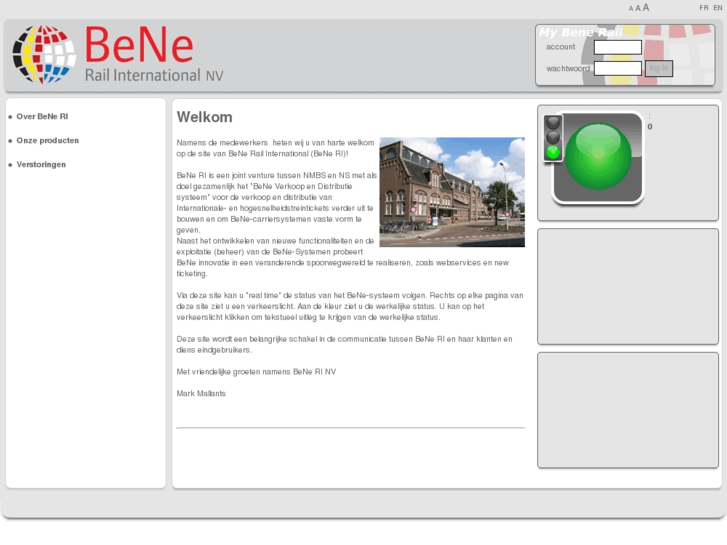This screenshot has height=545, width=727.
Task: Focus the account input field
Action: pyautogui.click(x=618, y=47)
